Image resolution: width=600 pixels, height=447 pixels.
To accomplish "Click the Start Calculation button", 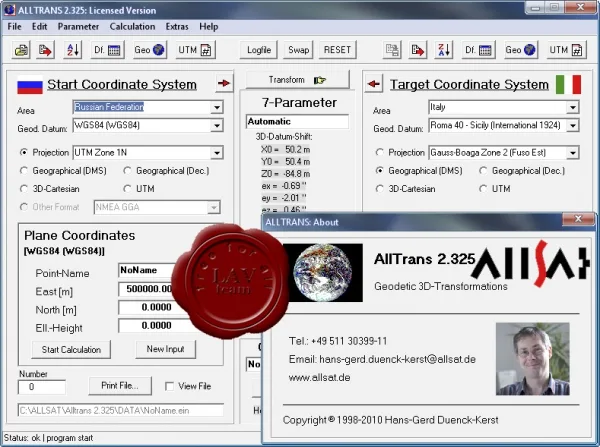I will (x=71, y=350).
